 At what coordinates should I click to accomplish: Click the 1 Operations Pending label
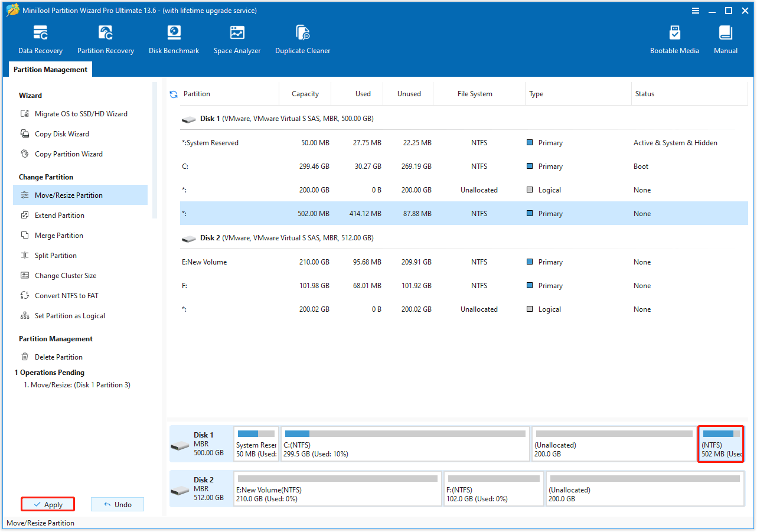50,373
